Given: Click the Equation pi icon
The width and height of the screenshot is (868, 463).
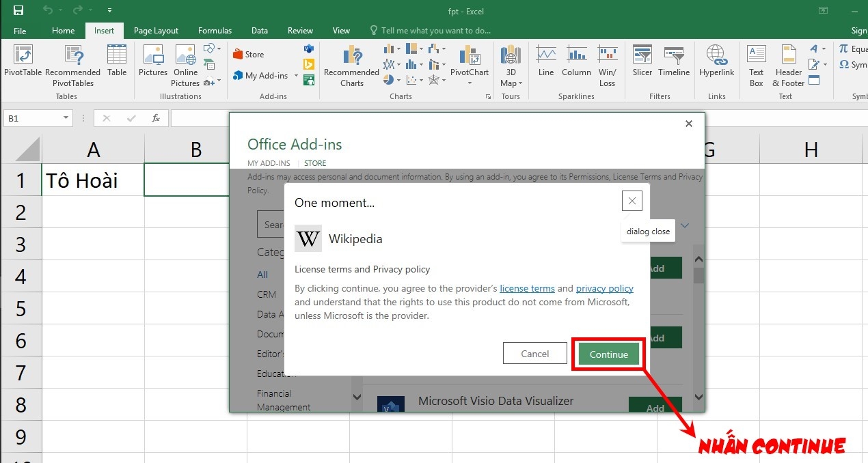Looking at the screenshot, I should pos(844,49).
